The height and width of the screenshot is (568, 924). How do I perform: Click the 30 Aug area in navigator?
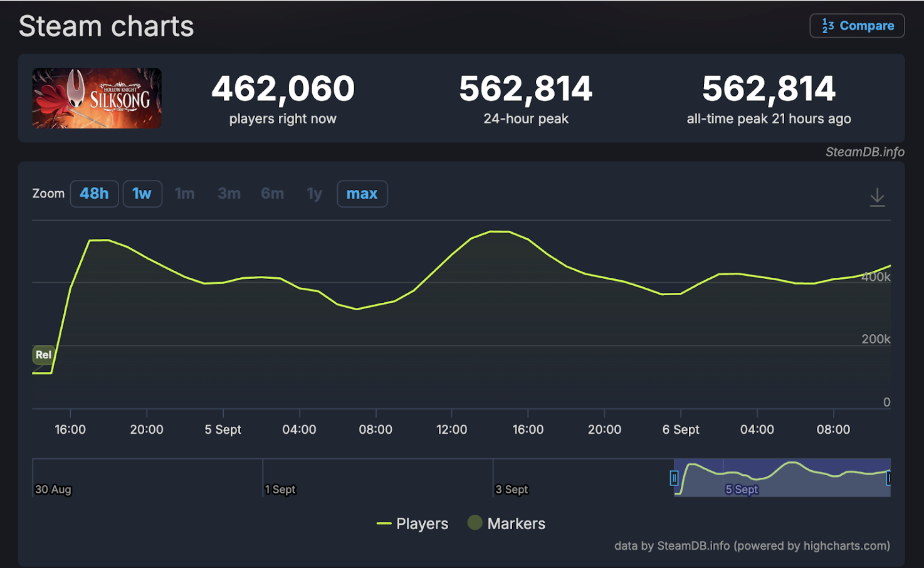53,489
